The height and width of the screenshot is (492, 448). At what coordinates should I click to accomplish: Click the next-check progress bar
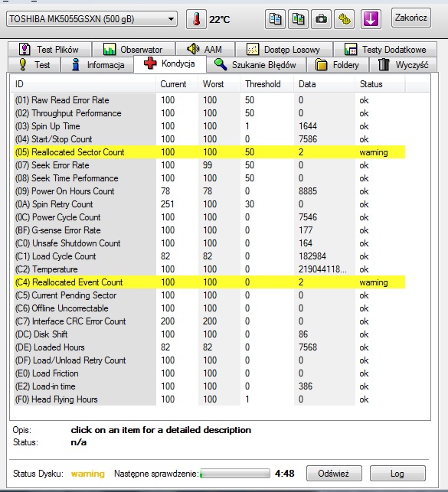(x=235, y=474)
